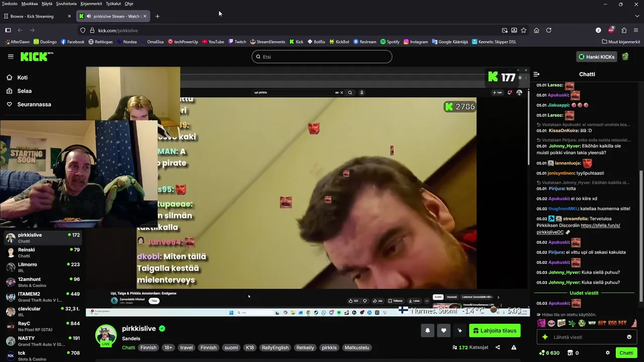
Task: Click the address bar URL kick.com/pirkkislive
Action: 118,30
